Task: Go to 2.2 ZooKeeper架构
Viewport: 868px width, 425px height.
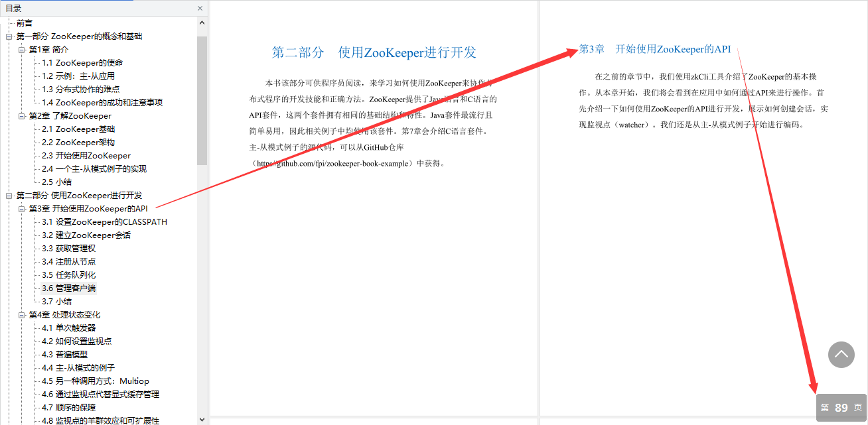Action: pos(78,143)
